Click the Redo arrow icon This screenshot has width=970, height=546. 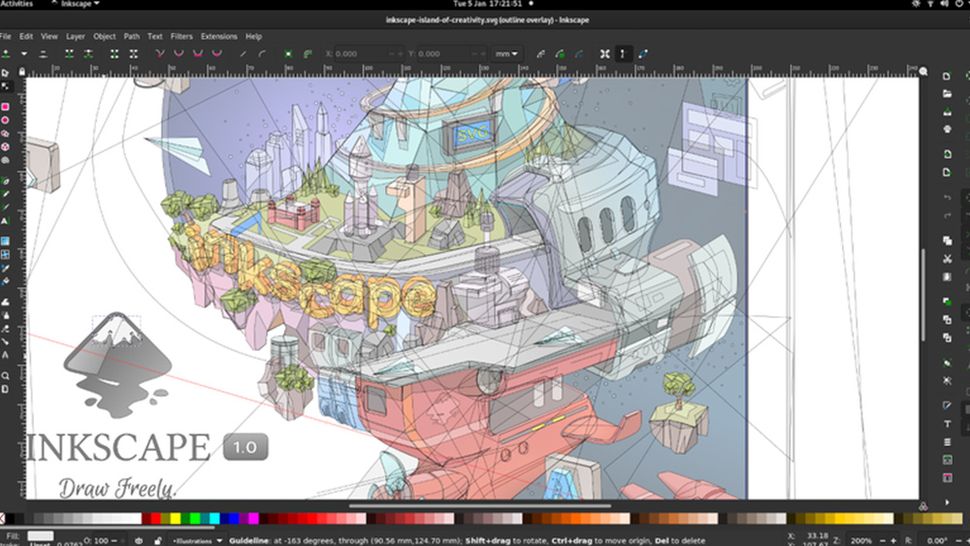point(947,216)
